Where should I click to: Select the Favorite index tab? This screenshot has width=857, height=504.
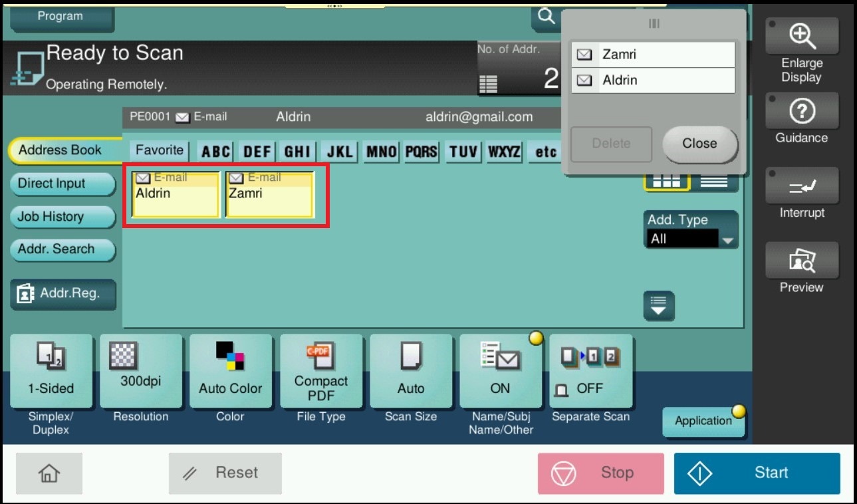160,150
